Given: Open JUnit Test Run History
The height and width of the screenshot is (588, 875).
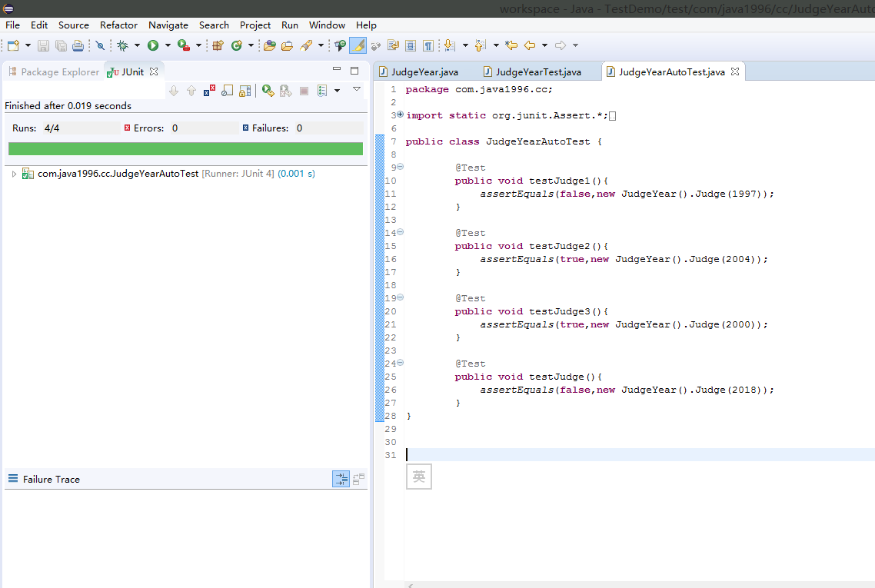Looking at the screenshot, I should click(x=323, y=91).
